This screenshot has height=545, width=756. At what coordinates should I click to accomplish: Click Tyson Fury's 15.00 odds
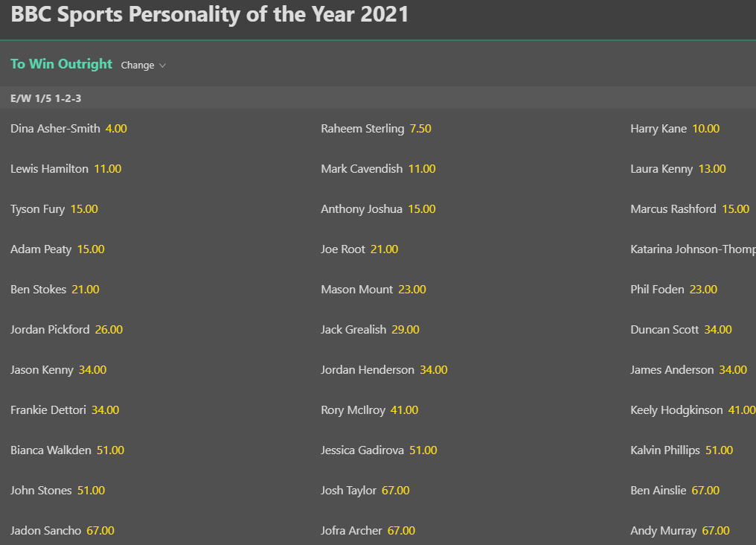click(x=84, y=209)
